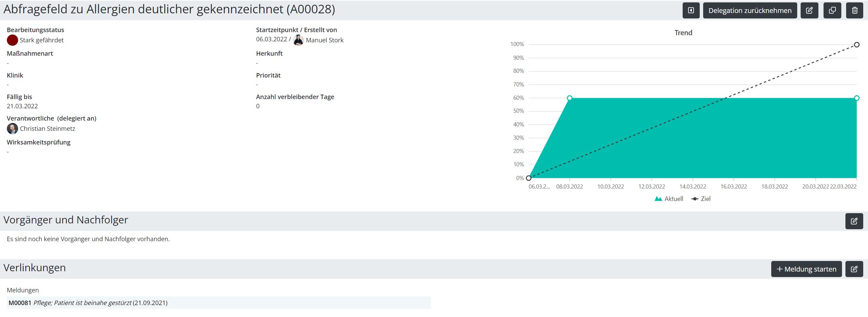Click Manuel Stork's avatar
Screen dimensions: 868x317
pyautogui.click(x=298, y=40)
